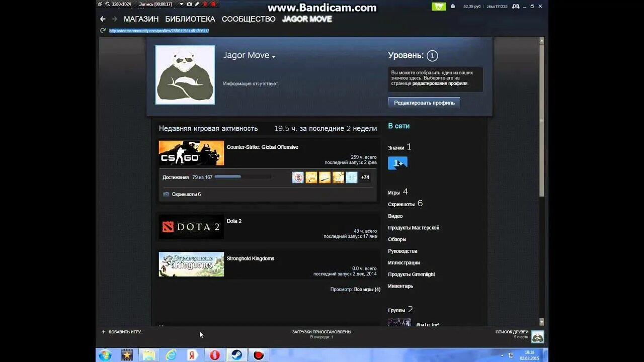Open the JAGOR MOVE menu
The width and height of the screenshot is (644, 362).
click(x=307, y=19)
